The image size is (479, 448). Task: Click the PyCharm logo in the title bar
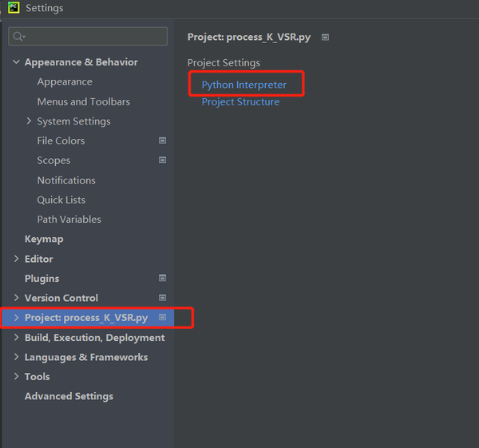[x=14, y=7]
